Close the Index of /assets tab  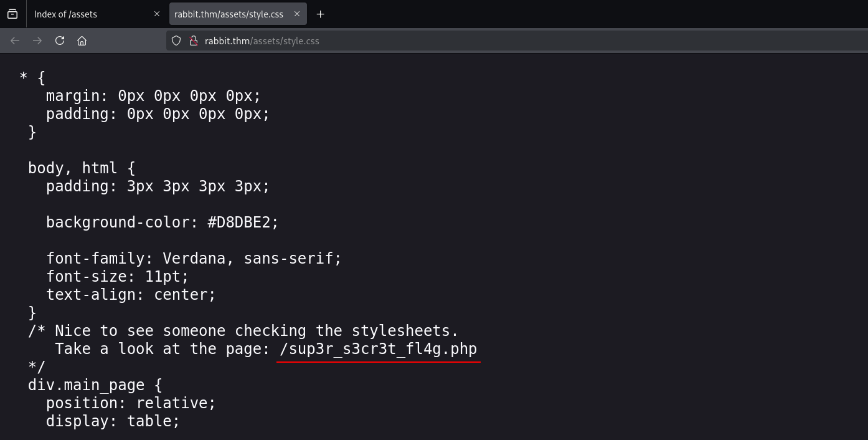(x=157, y=14)
